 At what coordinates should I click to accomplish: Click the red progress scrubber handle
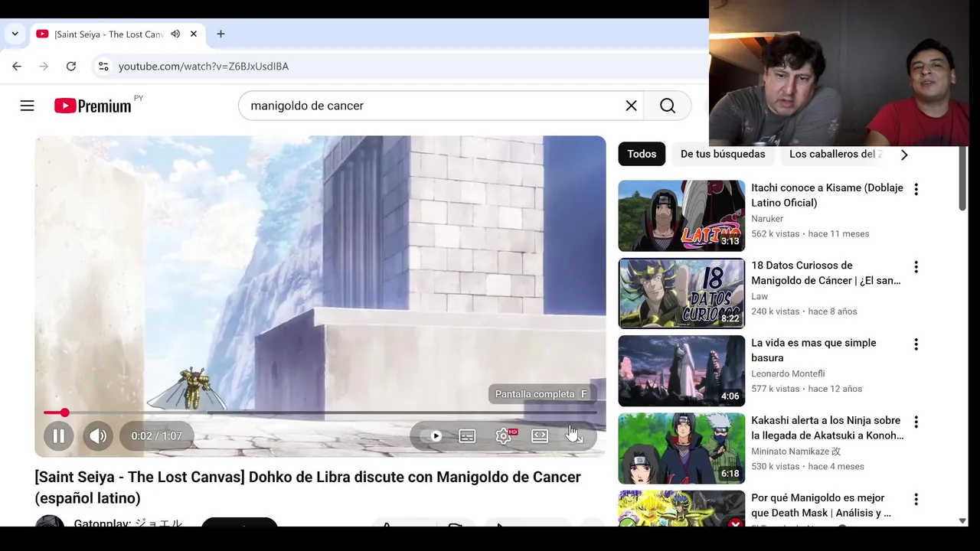65,412
